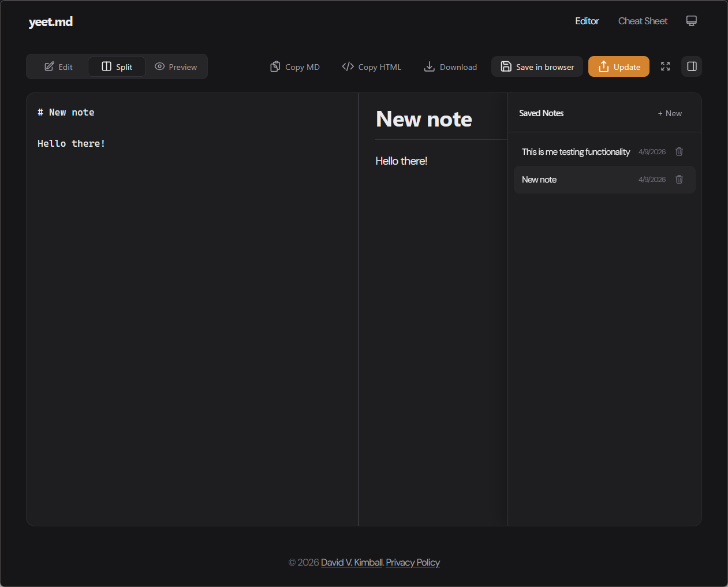Click the yeet.md logo

point(51,22)
